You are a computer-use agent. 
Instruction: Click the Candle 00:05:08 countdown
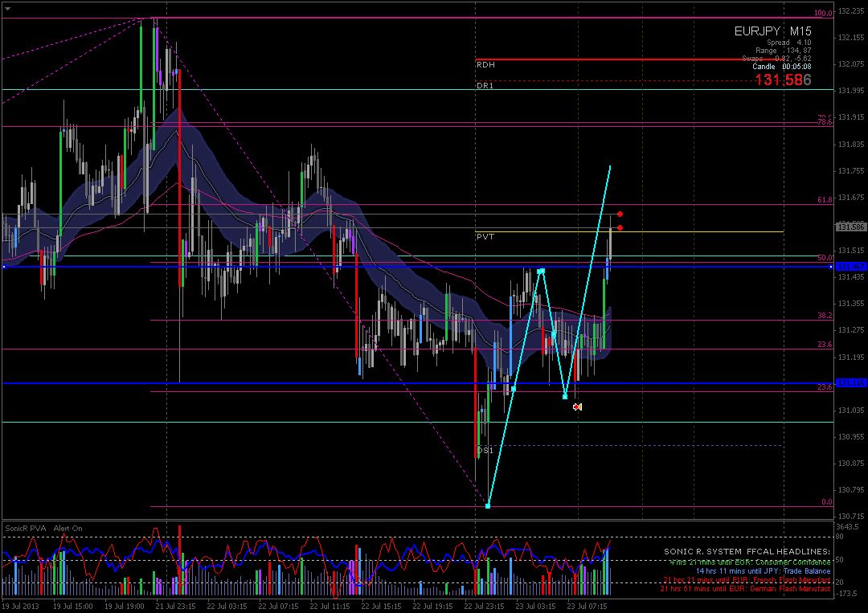pyautogui.click(x=782, y=67)
